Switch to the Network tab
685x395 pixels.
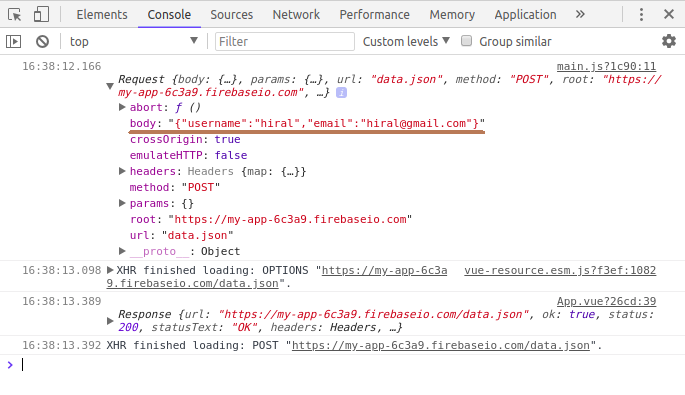click(296, 14)
